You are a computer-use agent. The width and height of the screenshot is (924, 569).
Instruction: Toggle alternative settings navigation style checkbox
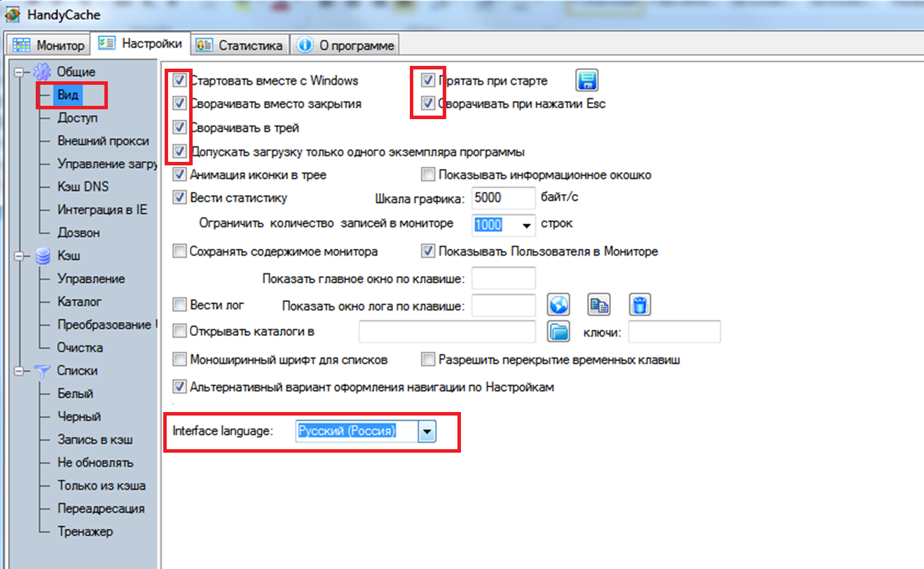tap(179, 387)
